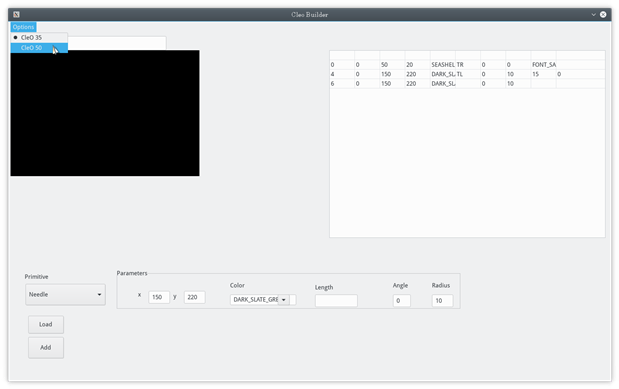
Task: Click the cell with value 15
Action: pos(544,74)
